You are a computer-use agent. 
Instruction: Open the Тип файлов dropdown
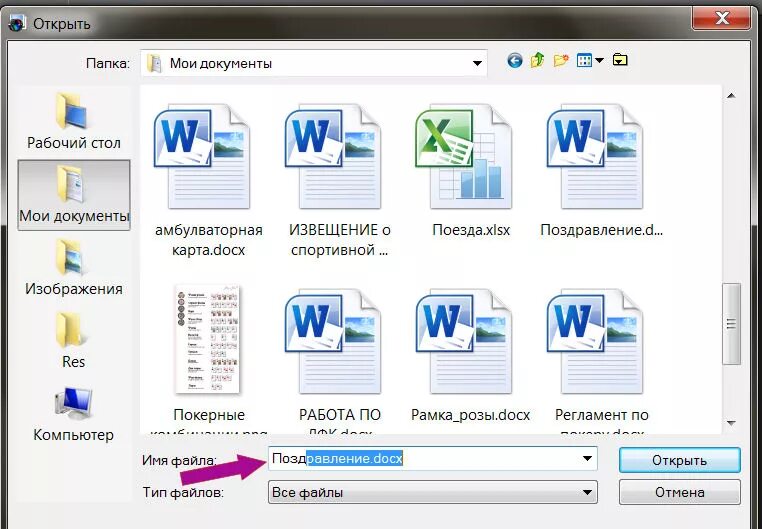[433, 493]
